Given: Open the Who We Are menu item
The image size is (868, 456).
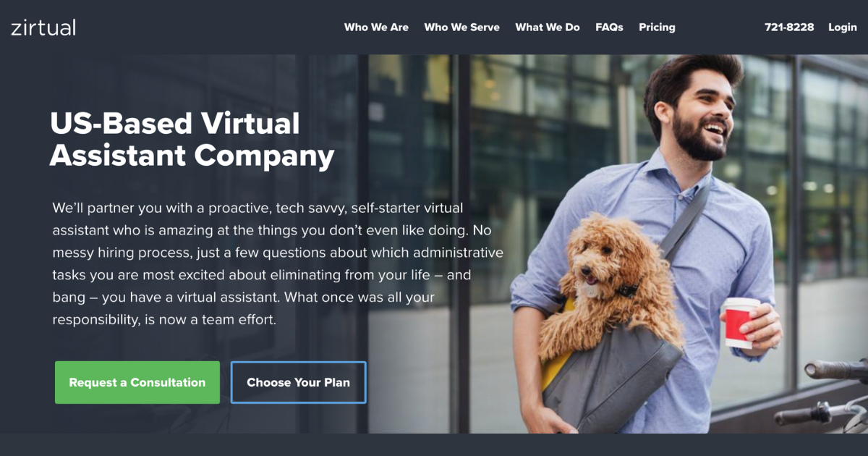Looking at the screenshot, I should tap(376, 28).
